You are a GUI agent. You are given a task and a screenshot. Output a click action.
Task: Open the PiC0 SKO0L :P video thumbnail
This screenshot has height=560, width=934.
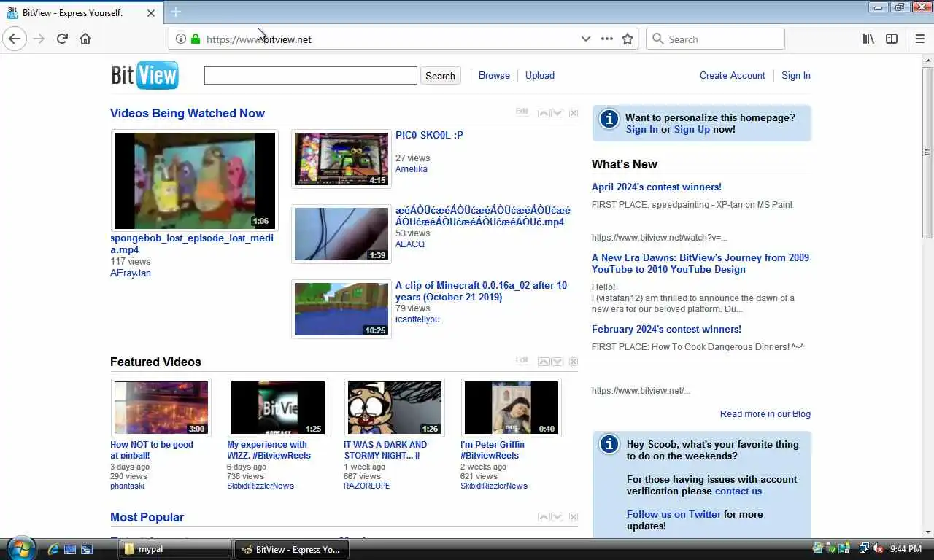[x=341, y=158]
